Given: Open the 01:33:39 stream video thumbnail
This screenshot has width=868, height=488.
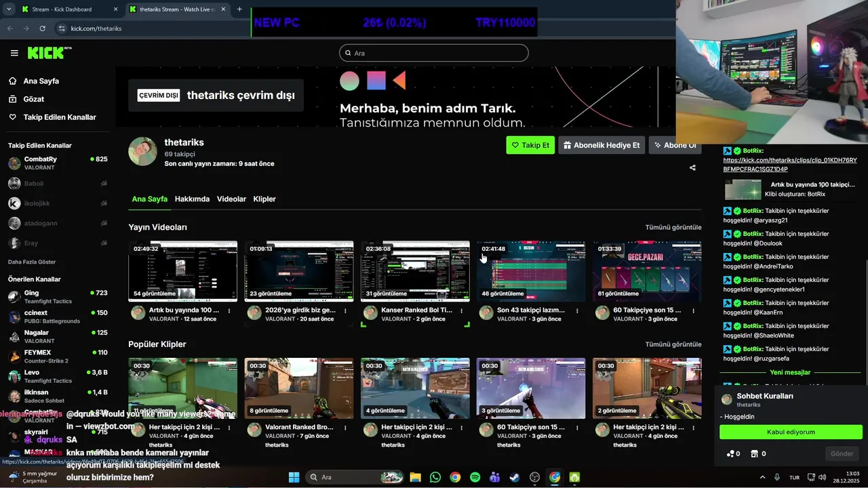Looking at the screenshot, I should pyautogui.click(x=647, y=271).
